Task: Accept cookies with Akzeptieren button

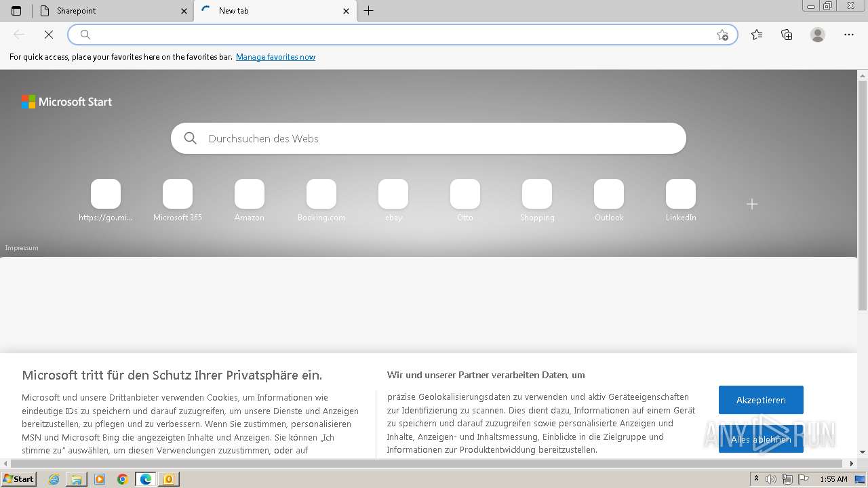Action: (x=761, y=400)
